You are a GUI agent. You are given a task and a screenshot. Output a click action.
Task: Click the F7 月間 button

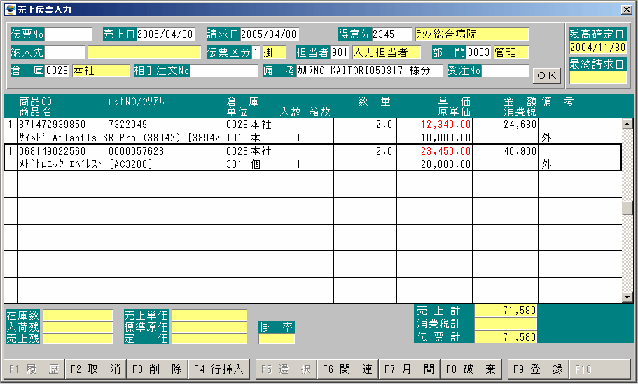coord(410,369)
